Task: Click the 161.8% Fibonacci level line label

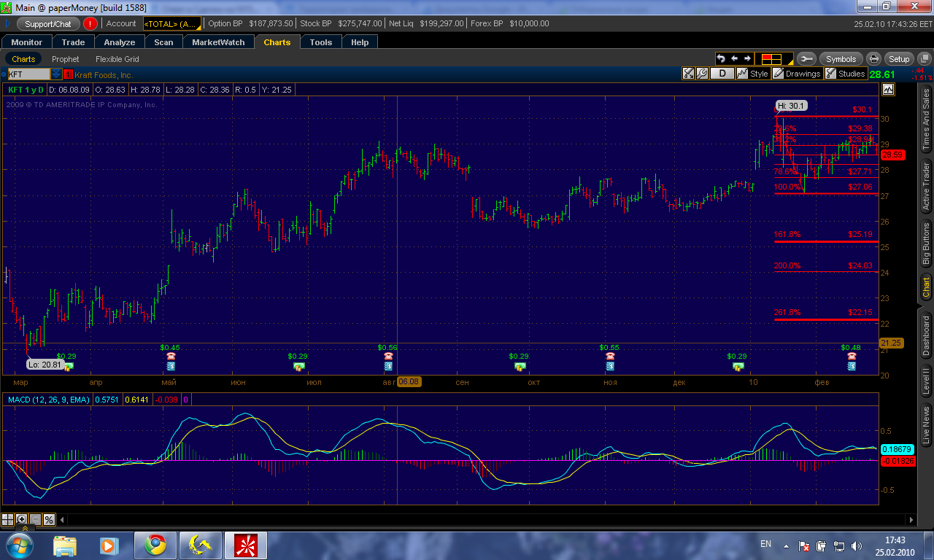Action: click(x=787, y=235)
